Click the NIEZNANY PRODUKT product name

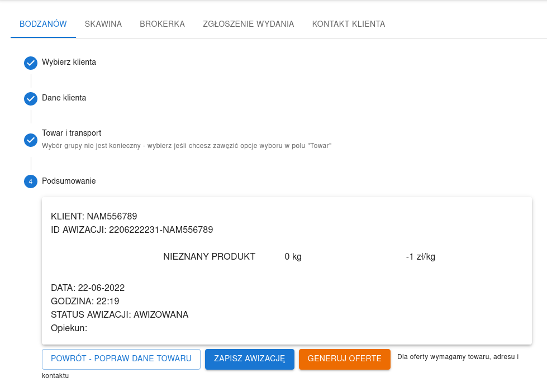(x=209, y=257)
